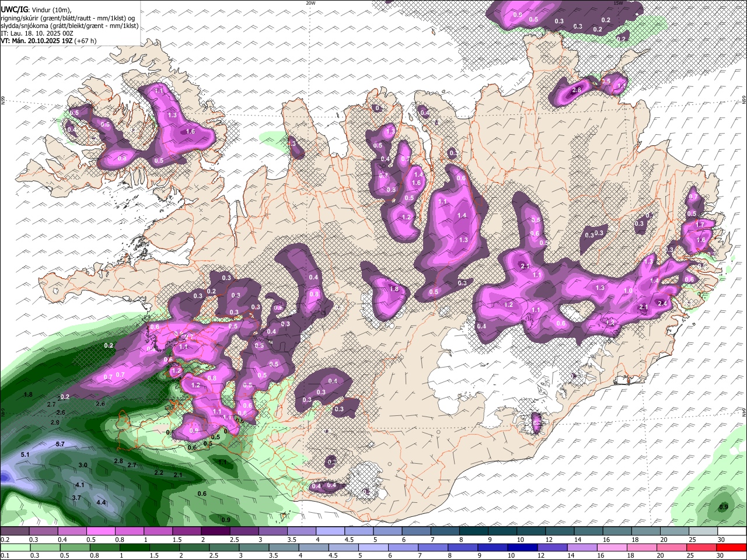Click the white swatch ending the snow scale
This screenshot has height=560, width=747.
tap(731, 531)
